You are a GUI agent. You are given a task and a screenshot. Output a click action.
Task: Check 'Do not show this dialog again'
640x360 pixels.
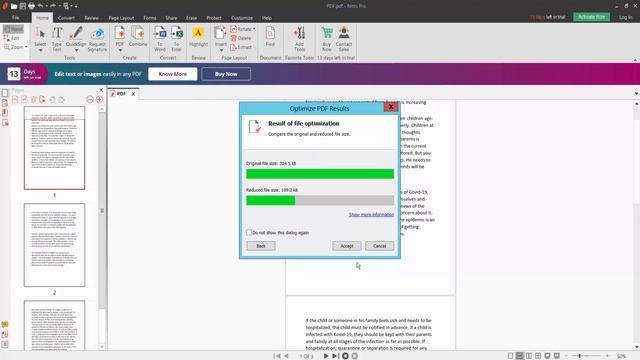tap(249, 232)
